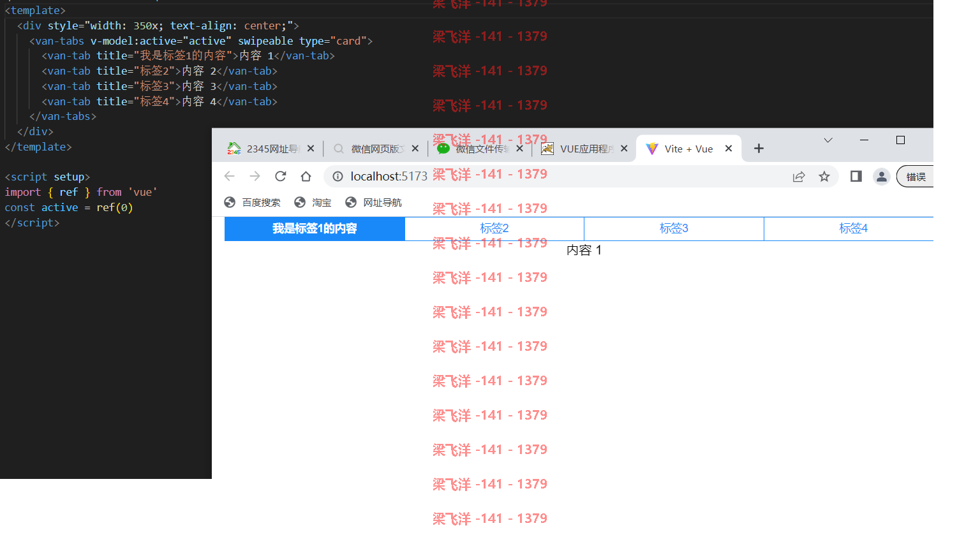Click type="card" attribute in code
This screenshot has width=980, height=551.
(333, 41)
